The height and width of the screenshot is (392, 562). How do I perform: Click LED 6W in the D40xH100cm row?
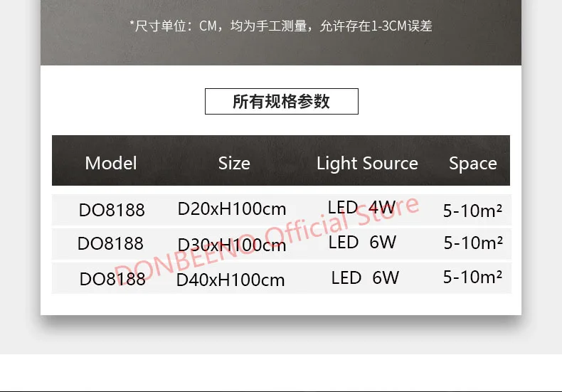tap(365, 277)
